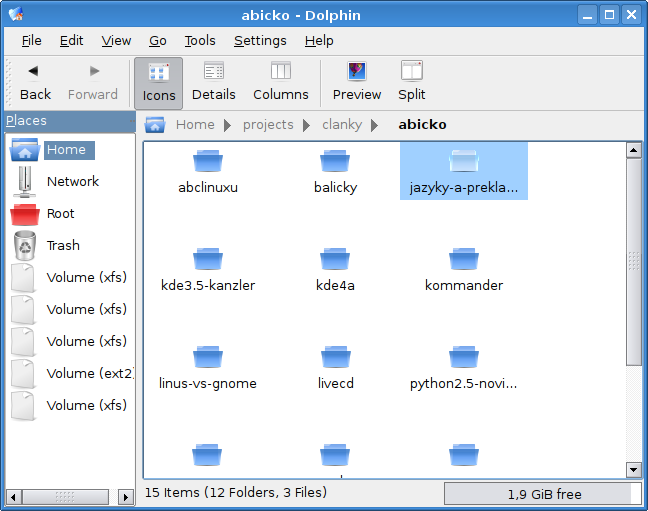The width and height of the screenshot is (648, 511).
Task: Click the Forward arrow button
Action: 93,83
